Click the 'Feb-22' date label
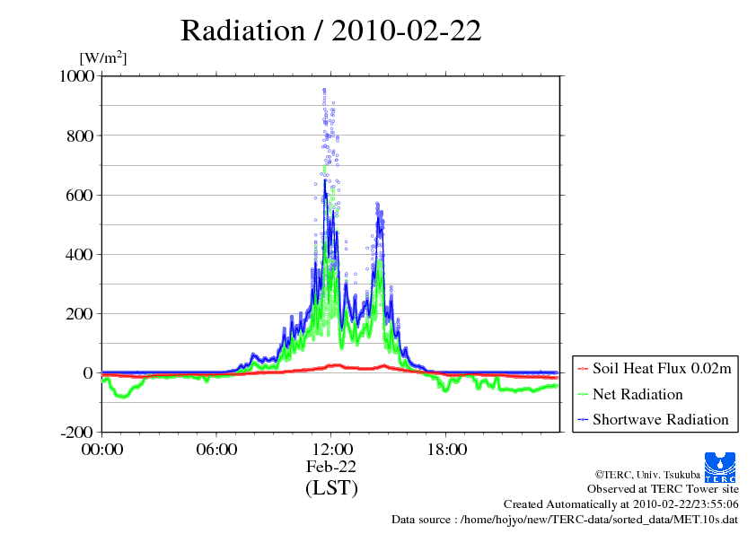This screenshot has width=756, height=534. [331, 467]
